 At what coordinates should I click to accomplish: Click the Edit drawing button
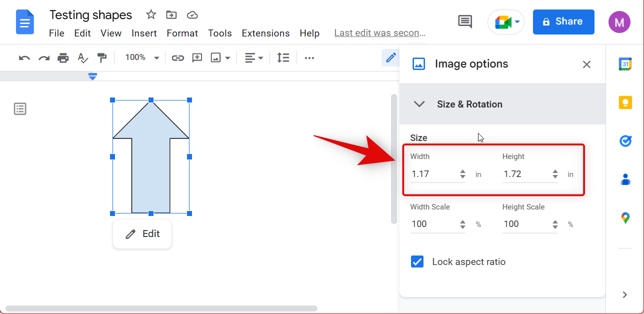[142, 234]
